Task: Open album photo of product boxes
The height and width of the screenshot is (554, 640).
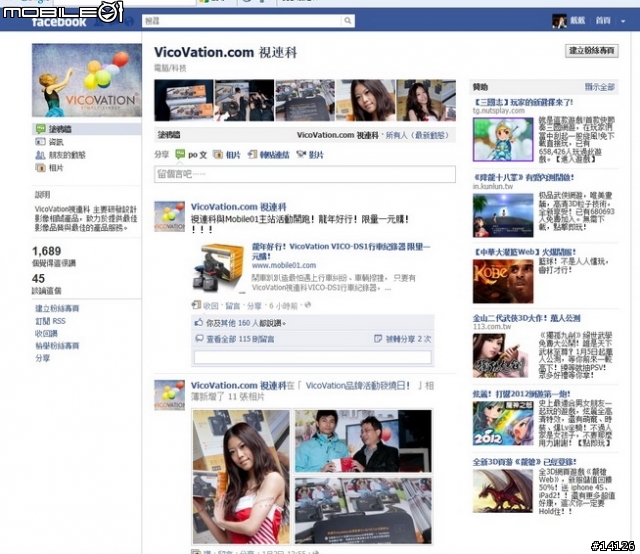Action: [363, 510]
